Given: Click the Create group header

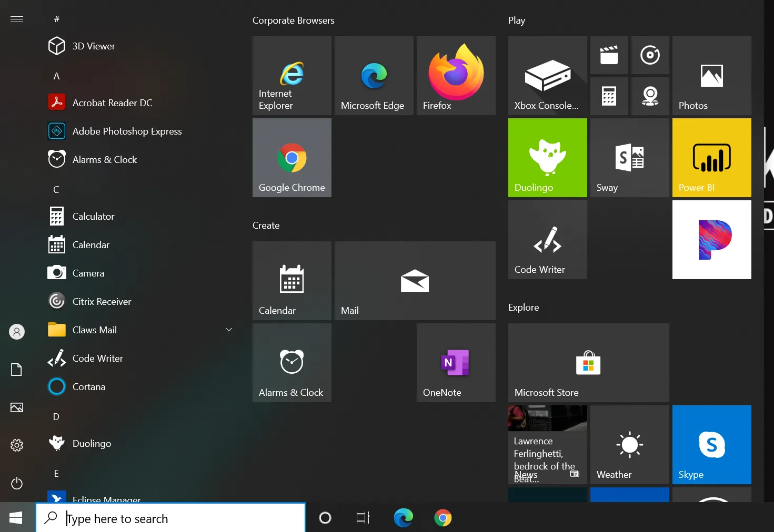Looking at the screenshot, I should tap(266, 226).
